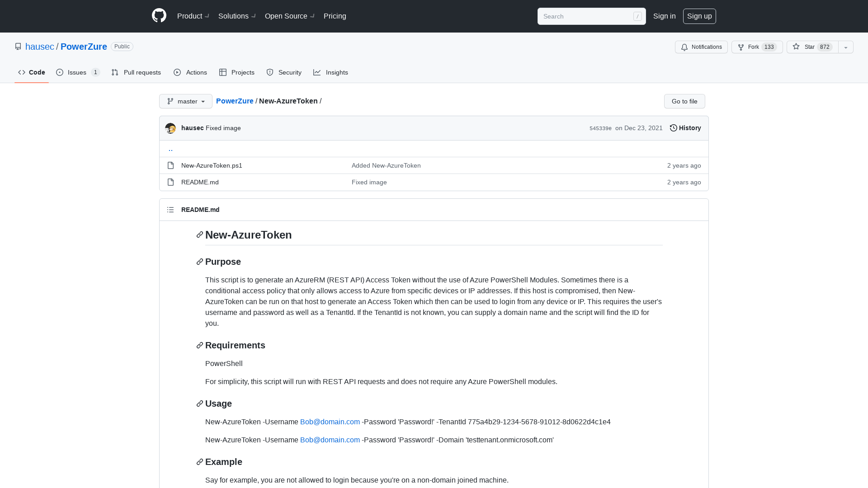Screen dimensions: 868x488
Task: Click first Bob@domain.com link with TenantId
Action: point(330,422)
